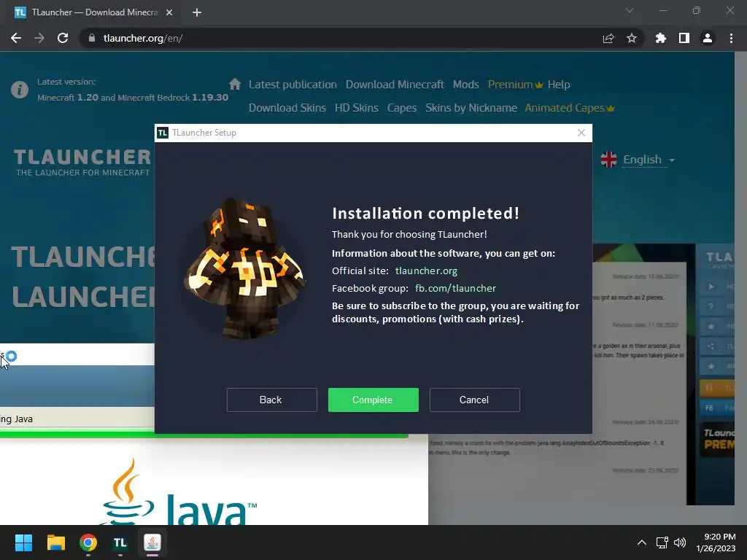This screenshot has height=560, width=747.
Task: Click the green Complete button
Action: (x=373, y=400)
